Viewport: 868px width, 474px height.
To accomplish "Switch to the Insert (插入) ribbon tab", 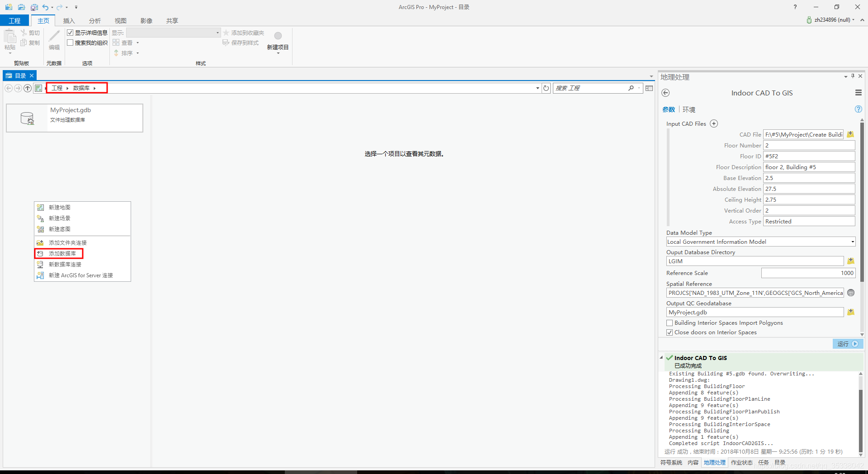I will [69, 21].
